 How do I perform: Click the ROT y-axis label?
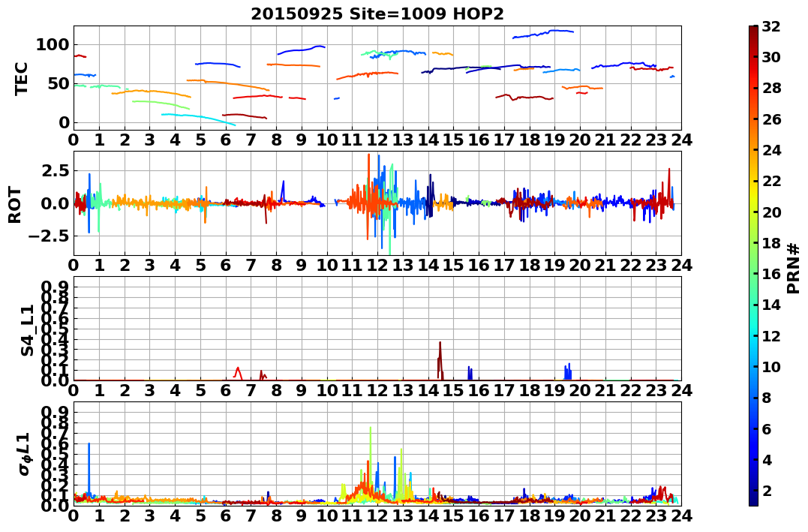15,205
